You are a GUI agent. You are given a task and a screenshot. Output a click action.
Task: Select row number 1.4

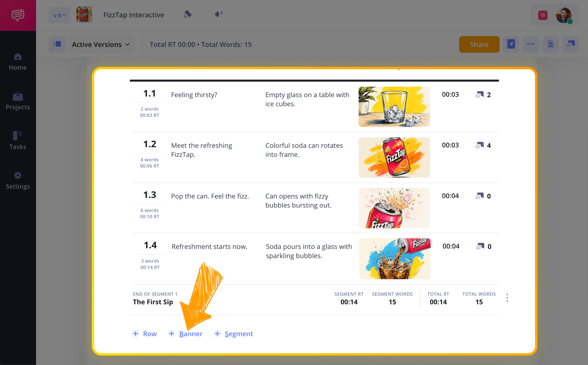[150, 245]
